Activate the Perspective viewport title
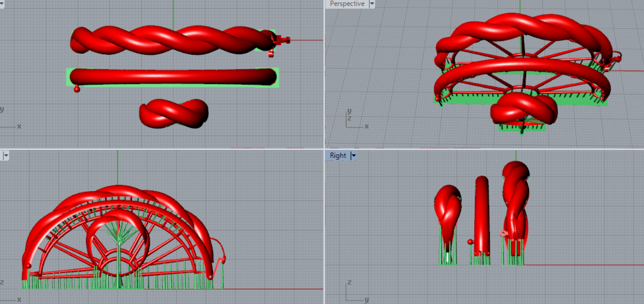 [347, 4]
